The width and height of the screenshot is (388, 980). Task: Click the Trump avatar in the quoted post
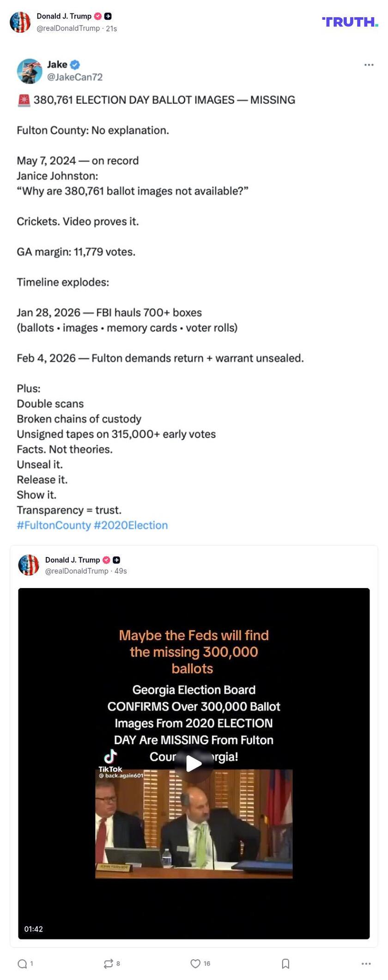point(29,565)
